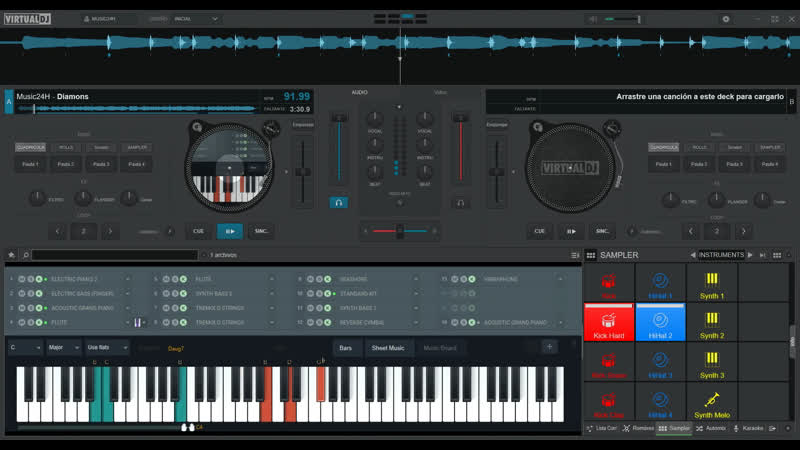Toggle solo on Electric Bass (Finger) track
800x450 pixels.
[31, 293]
